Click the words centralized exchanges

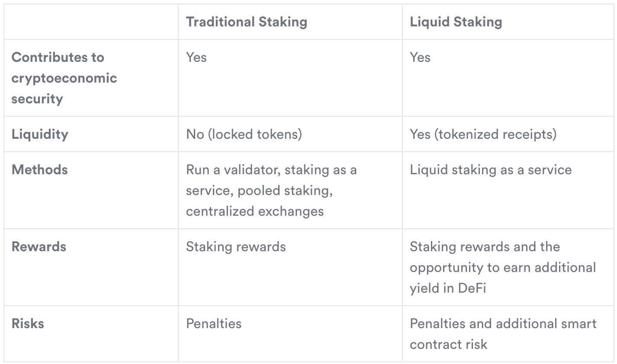pyautogui.click(x=254, y=211)
